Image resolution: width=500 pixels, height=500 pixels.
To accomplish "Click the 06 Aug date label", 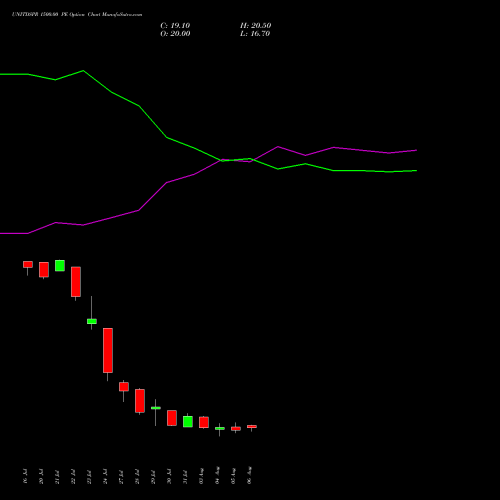I will click(x=250, y=476).
